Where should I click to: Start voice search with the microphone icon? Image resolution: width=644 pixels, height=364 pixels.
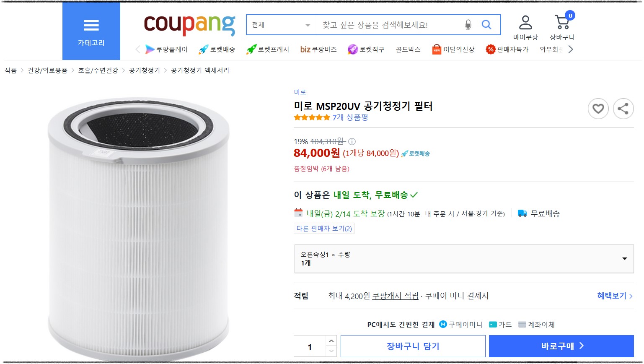coord(468,25)
